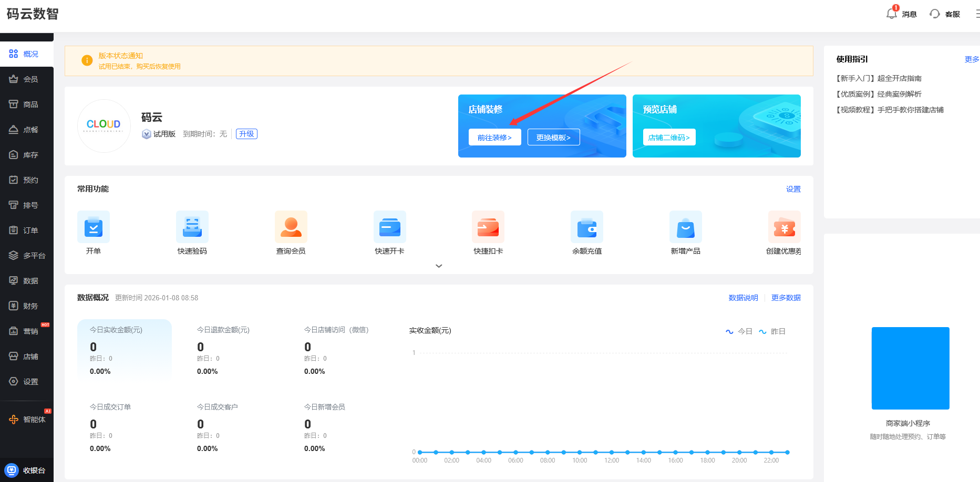Click the 商家端小程序 QR code image
Image resolution: width=980 pixels, height=482 pixels.
(x=910, y=368)
